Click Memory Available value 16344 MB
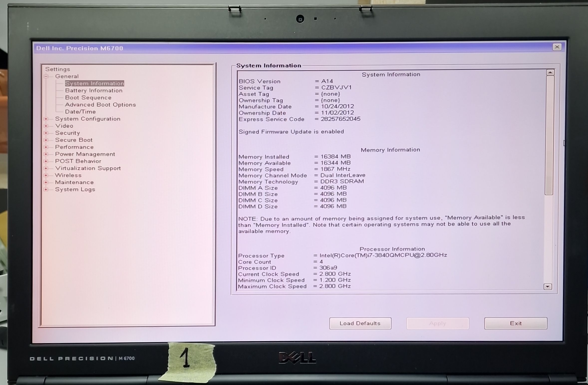Viewport: 588px width, 385px height. (x=335, y=163)
